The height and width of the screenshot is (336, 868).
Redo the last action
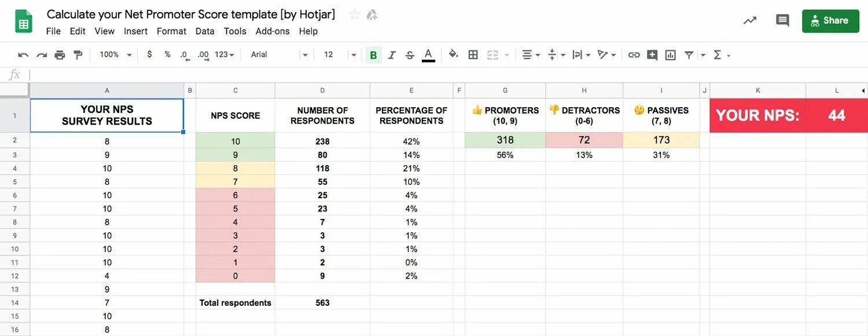point(42,55)
